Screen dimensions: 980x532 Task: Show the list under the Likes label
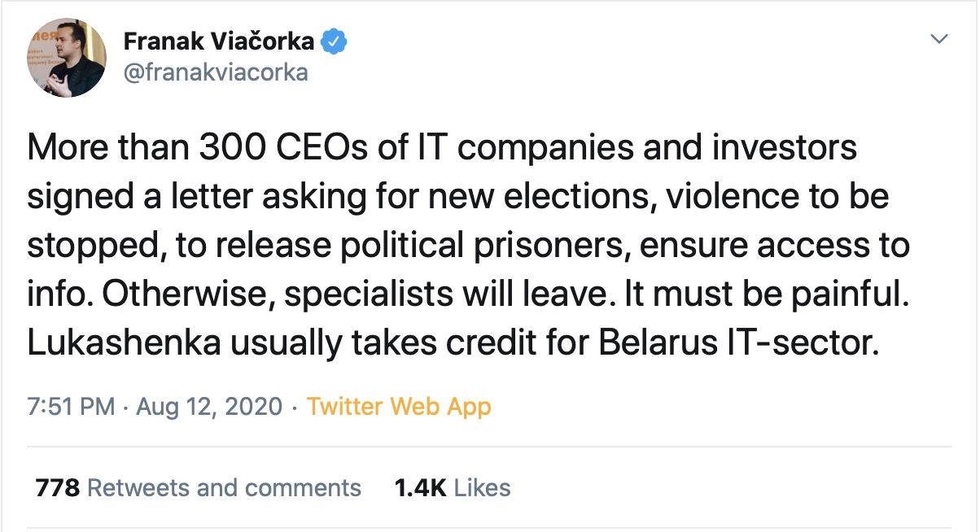483,488
